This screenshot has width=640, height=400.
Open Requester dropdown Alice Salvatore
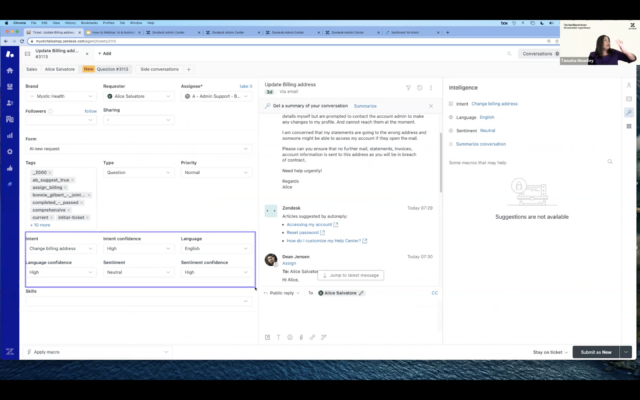[139, 96]
